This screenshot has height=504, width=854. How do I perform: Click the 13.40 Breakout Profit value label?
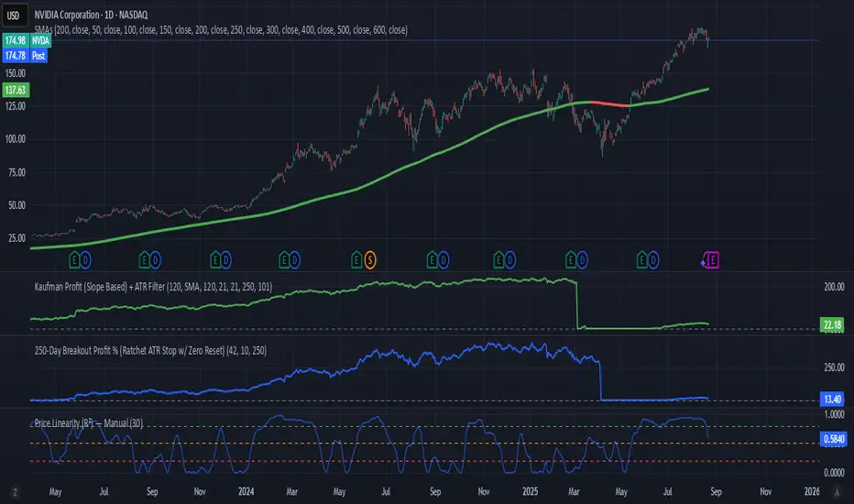click(832, 399)
